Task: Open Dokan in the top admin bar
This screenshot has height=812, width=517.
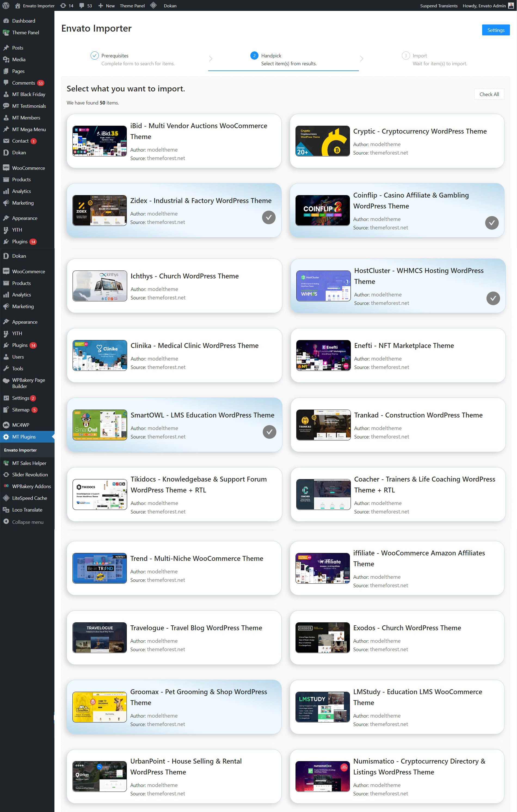Action: tap(170, 6)
